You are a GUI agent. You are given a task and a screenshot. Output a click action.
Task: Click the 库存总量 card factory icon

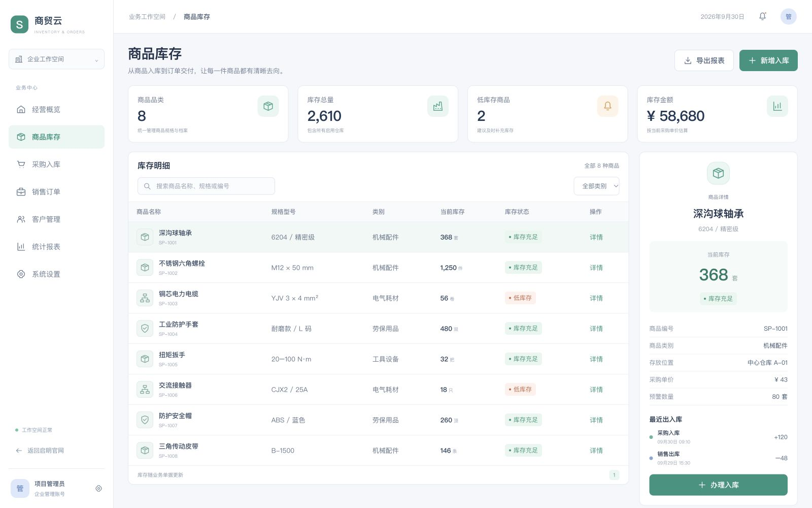click(x=437, y=106)
